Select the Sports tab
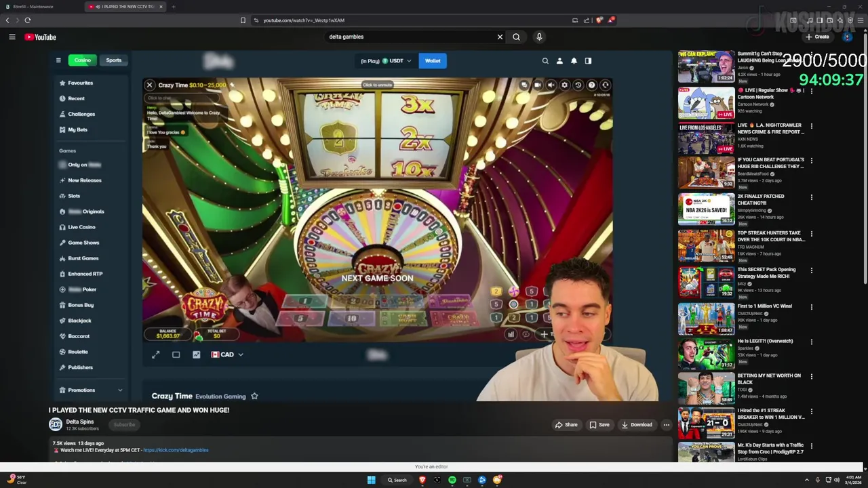 click(113, 60)
